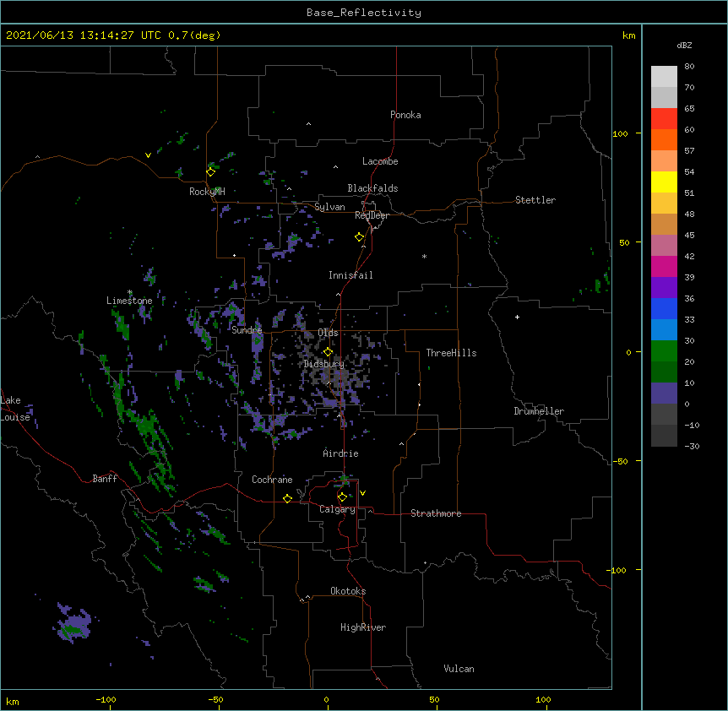Click the Cochrane town label
The width and height of the screenshot is (728, 711).
coord(272,480)
